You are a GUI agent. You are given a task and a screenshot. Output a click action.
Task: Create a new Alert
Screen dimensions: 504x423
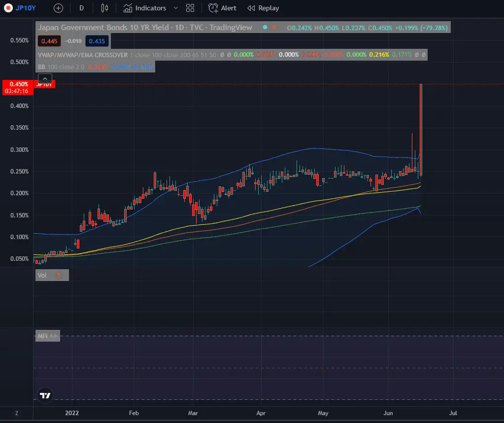point(223,8)
